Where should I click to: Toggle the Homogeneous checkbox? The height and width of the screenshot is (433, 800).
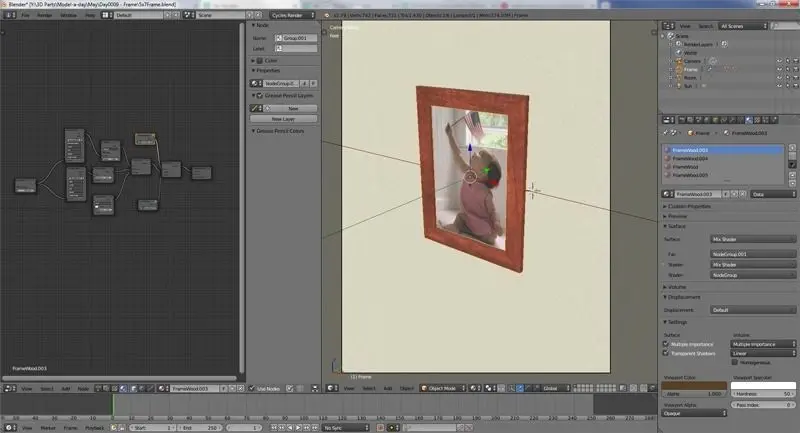click(x=735, y=362)
